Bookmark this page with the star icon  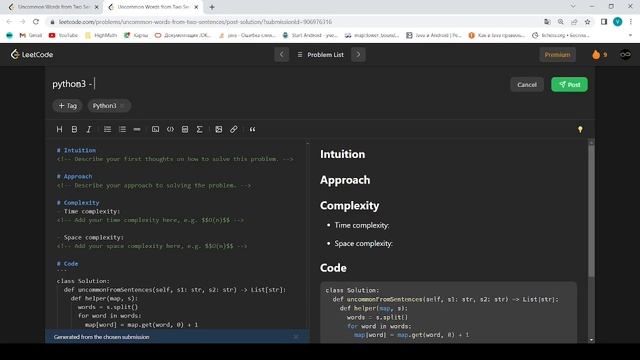(587, 22)
